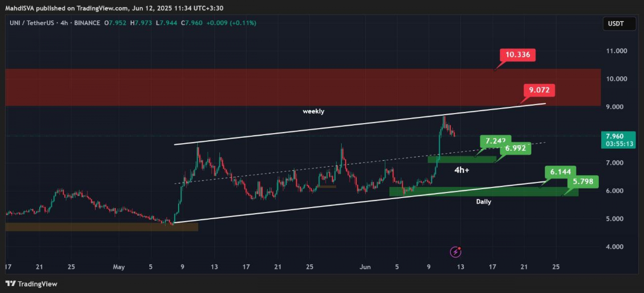Screen dimensions: 644x293
Task: Click the MahdiSVA published header text
Action: pyautogui.click(x=114, y=8)
